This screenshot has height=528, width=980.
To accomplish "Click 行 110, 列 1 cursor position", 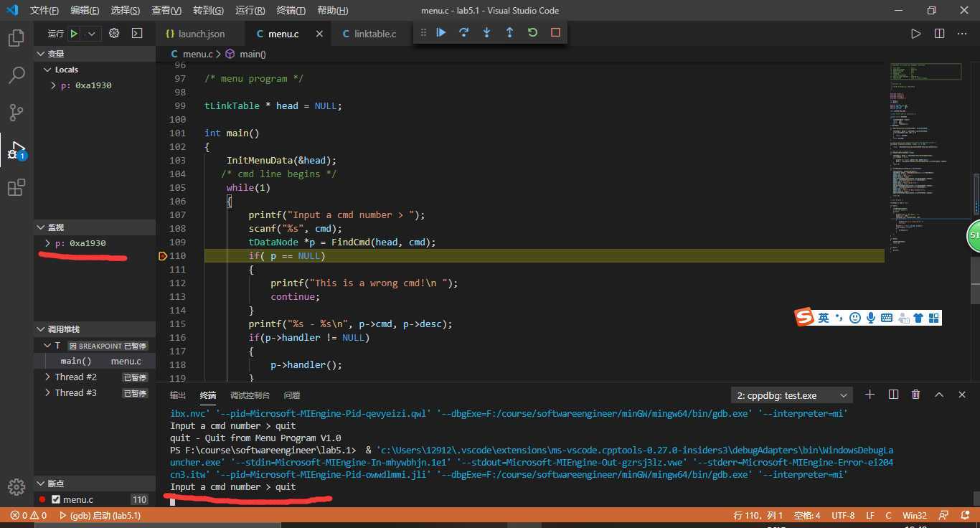I will click(x=758, y=515).
